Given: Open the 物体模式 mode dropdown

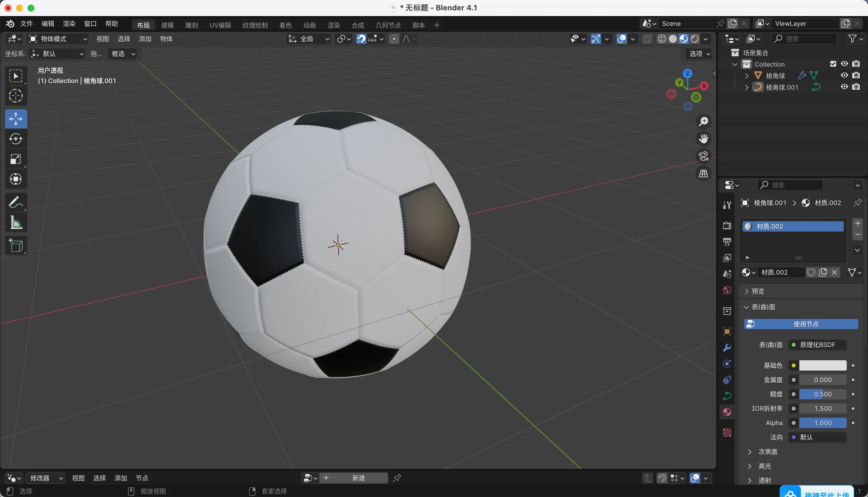Looking at the screenshot, I should pos(58,39).
